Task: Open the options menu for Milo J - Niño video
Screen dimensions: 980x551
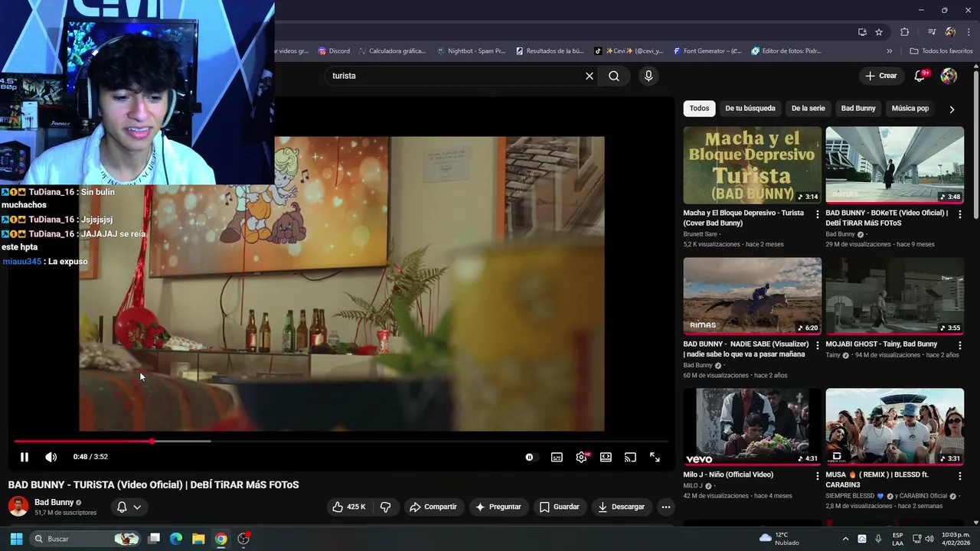Action: (x=817, y=475)
